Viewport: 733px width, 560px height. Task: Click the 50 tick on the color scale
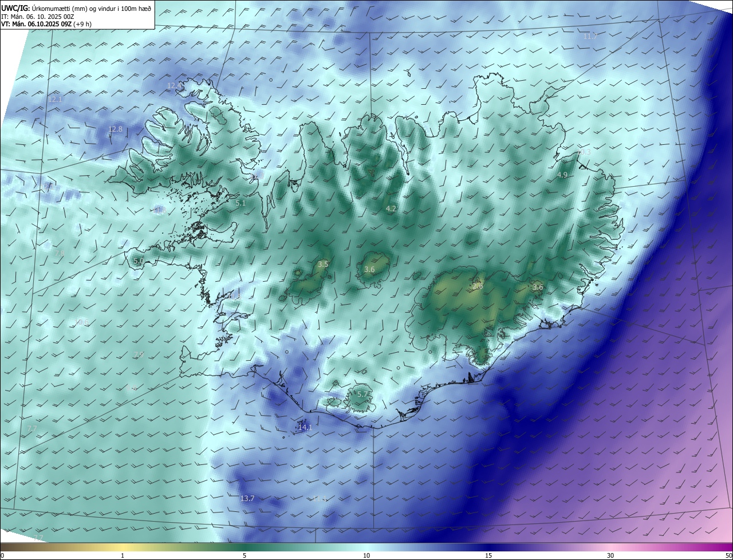pos(728,555)
